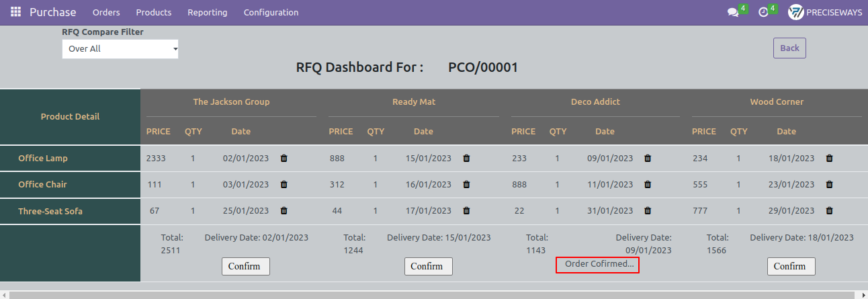The image size is (868, 299).
Task: Open the messages chat icon
Action: pyautogui.click(x=733, y=12)
